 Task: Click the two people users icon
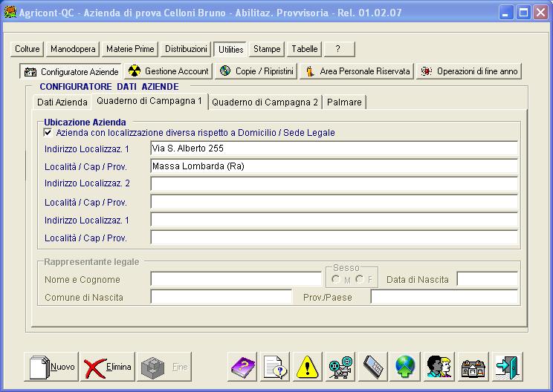pos(439,367)
